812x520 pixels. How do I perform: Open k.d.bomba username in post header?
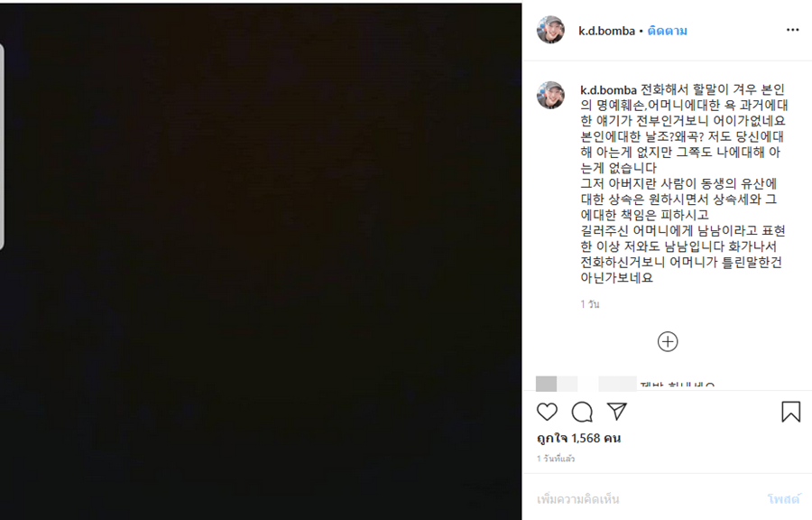[606, 31]
